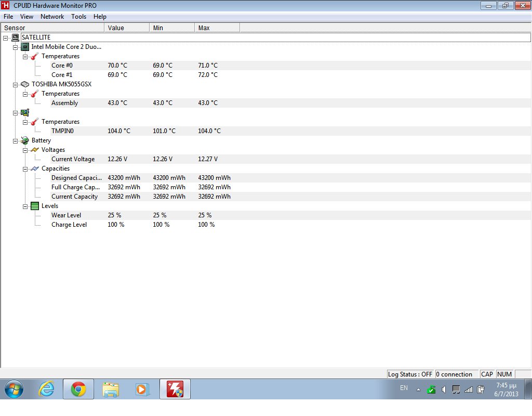Click the TOSHIBA MK5055GSX hard drive icon
Screen dimensions: 532x416
click(25, 84)
